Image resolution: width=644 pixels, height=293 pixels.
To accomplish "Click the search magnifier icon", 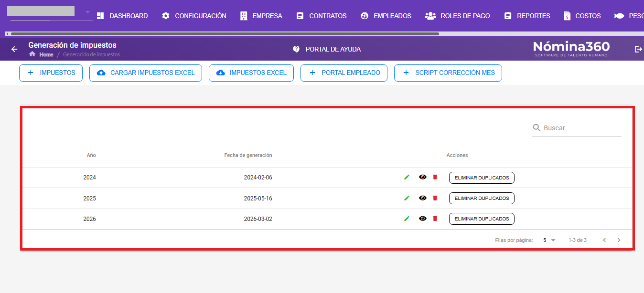I will coord(537,128).
